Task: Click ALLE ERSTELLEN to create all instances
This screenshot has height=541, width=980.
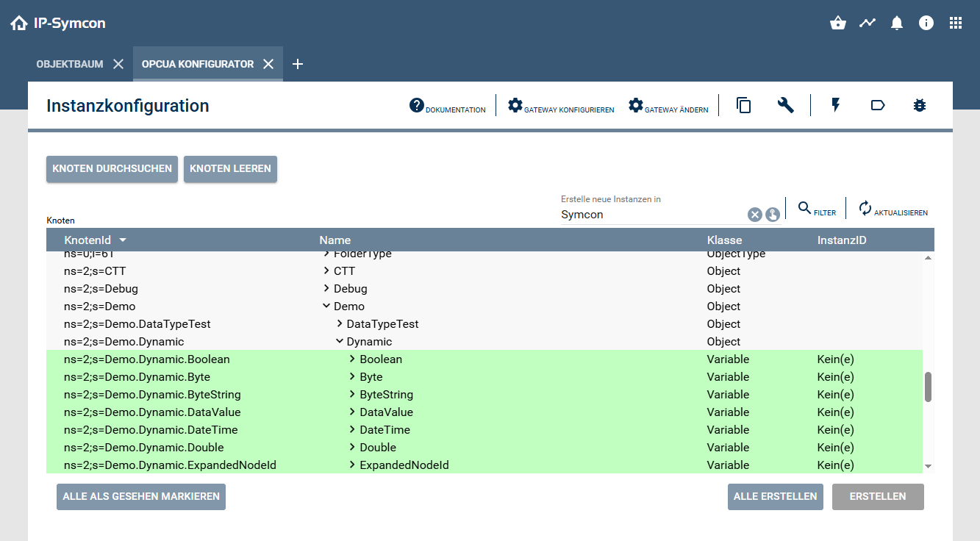Action: (x=775, y=496)
